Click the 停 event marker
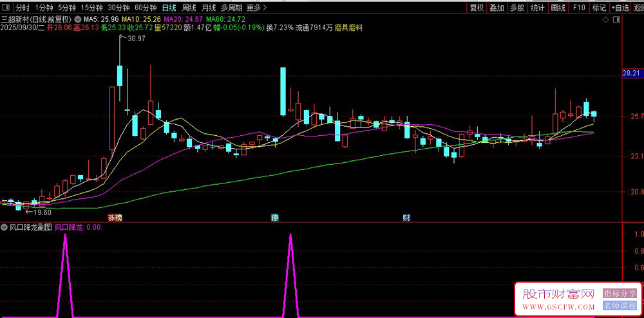 coord(275,218)
